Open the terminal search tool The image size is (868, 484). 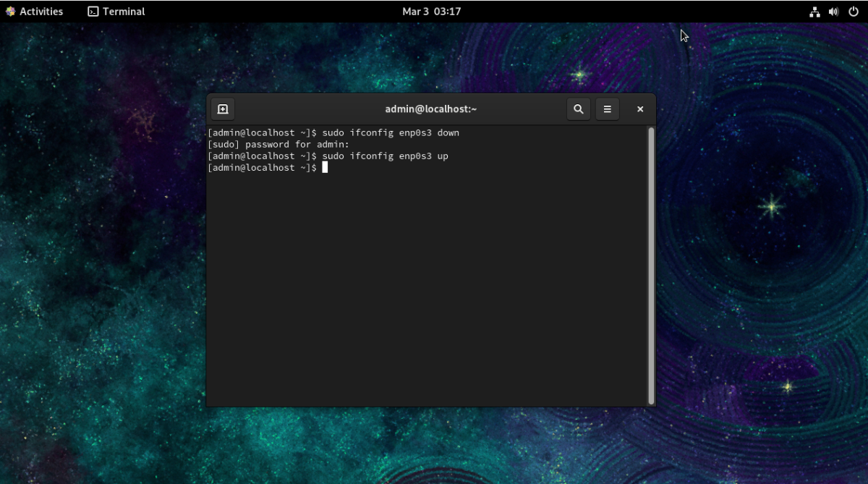point(578,109)
